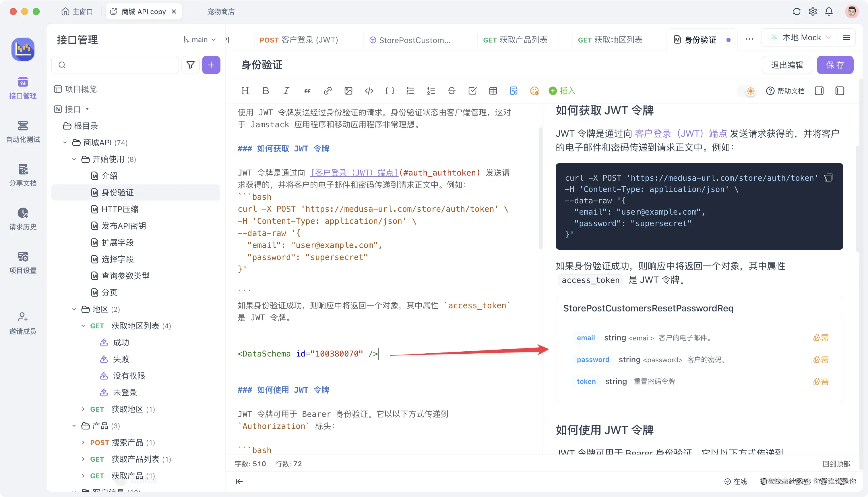Click the 保存 button
Screen dimensions: 868x497
pyautogui.click(x=835, y=65)
